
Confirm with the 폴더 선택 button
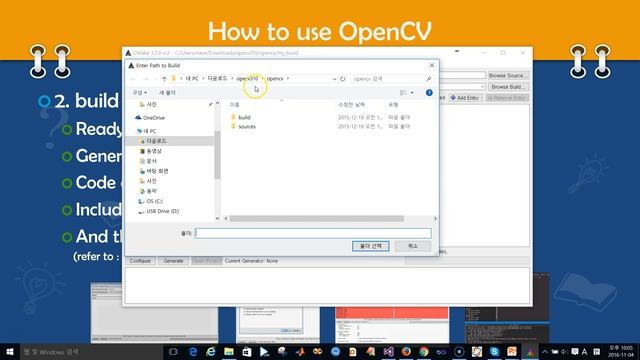(371, 246)
